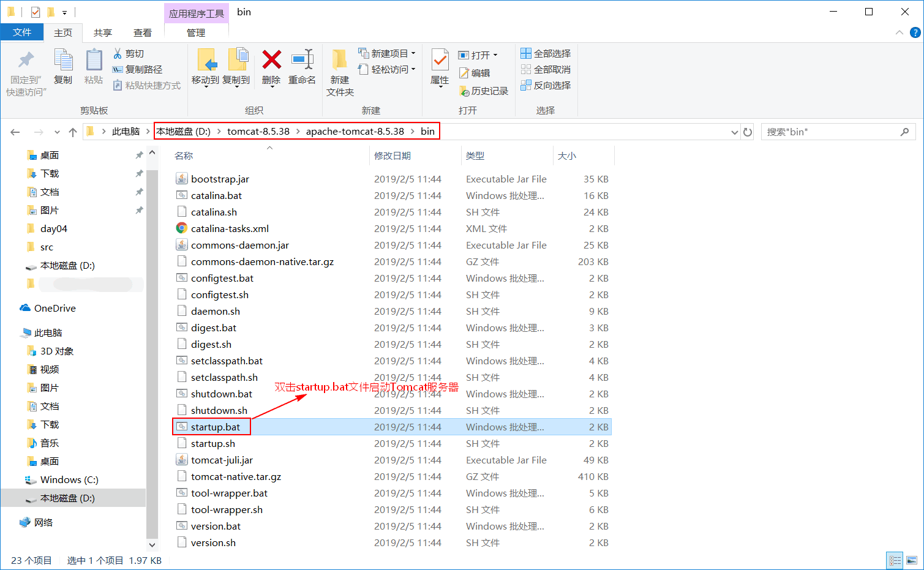Click the Pin to Quick access icon
This screenshot has width=924, height=570.
(26, 60)
